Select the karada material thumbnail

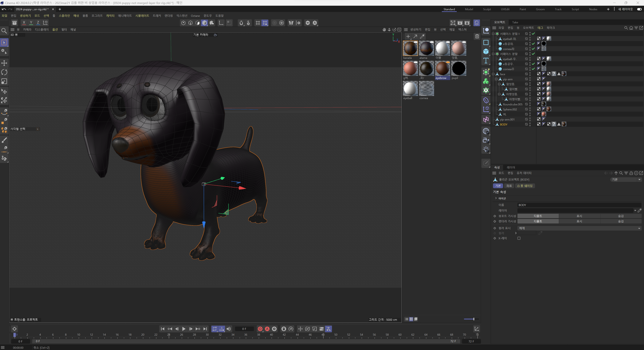point(410,48)
